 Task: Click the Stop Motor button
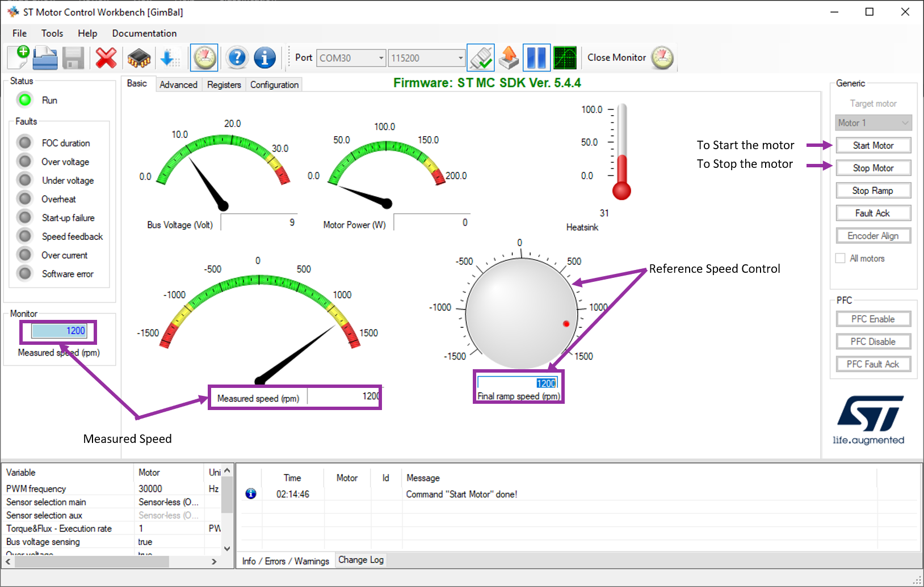873,168
